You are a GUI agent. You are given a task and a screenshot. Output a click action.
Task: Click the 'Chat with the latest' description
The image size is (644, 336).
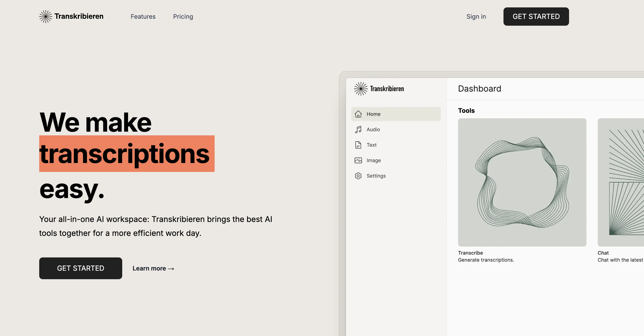pyautogui.click(x=620, y=260)
